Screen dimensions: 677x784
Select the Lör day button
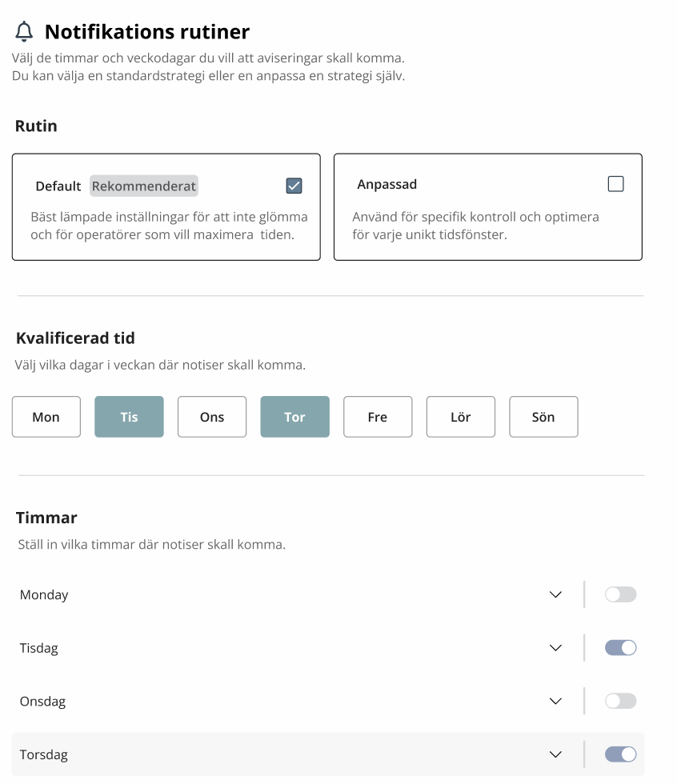pos(460,417)
